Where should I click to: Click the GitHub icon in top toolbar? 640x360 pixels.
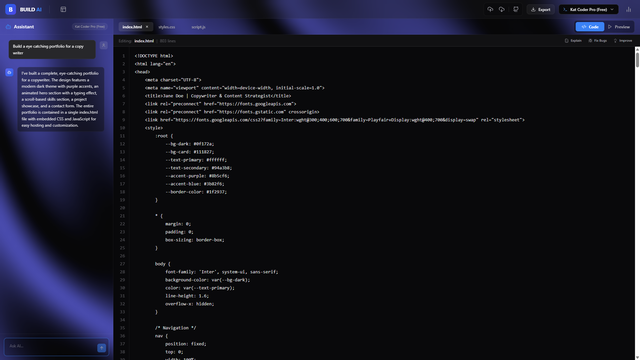[x=516, y=9]
